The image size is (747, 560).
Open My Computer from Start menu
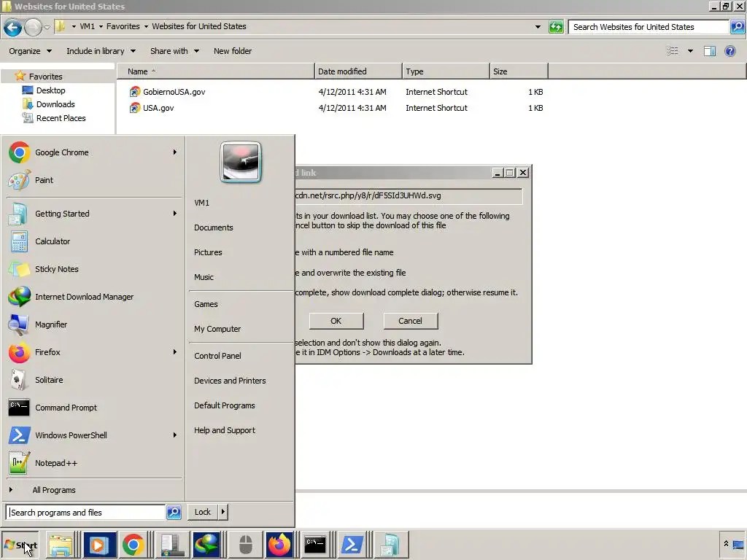click(x=217, y=329)
